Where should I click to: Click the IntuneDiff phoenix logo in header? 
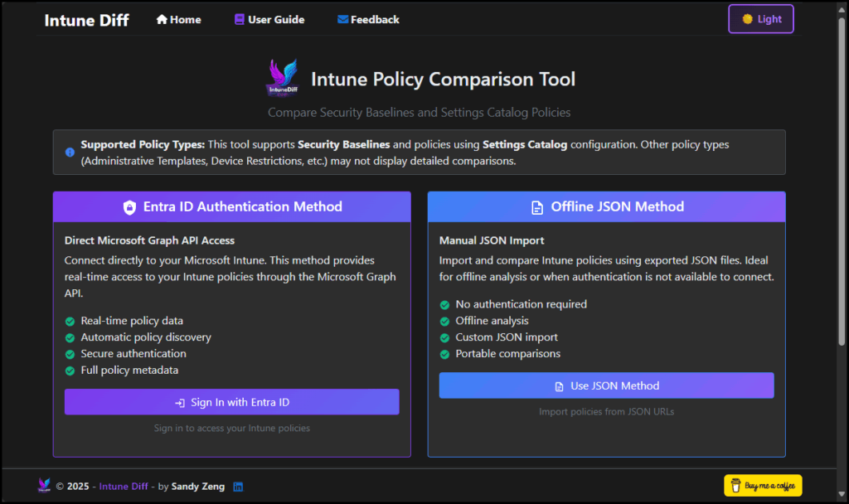click(x=282, y=78)
